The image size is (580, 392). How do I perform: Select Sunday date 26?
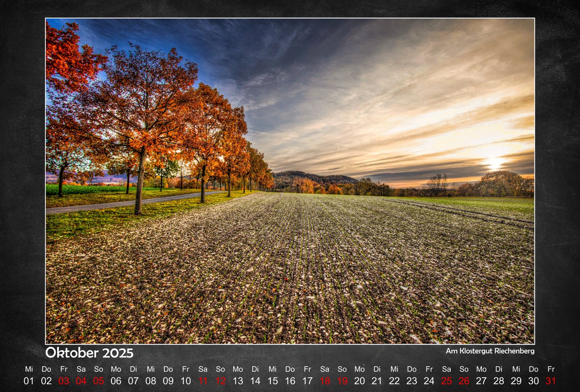pos(464,381)
